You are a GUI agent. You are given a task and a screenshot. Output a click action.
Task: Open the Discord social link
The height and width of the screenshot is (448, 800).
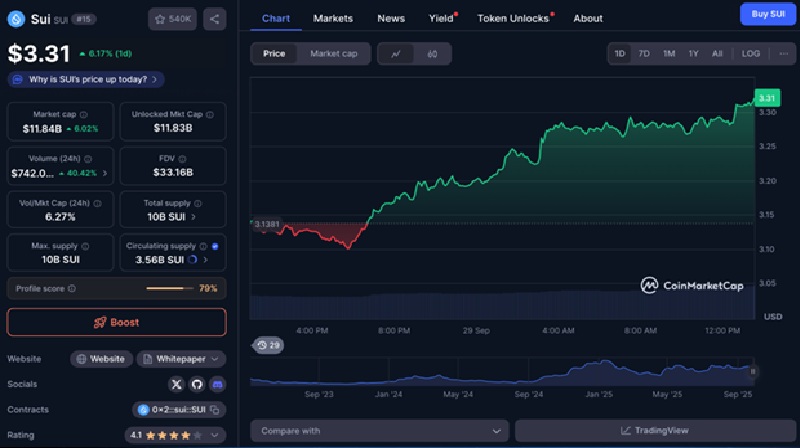coord(217,384)
